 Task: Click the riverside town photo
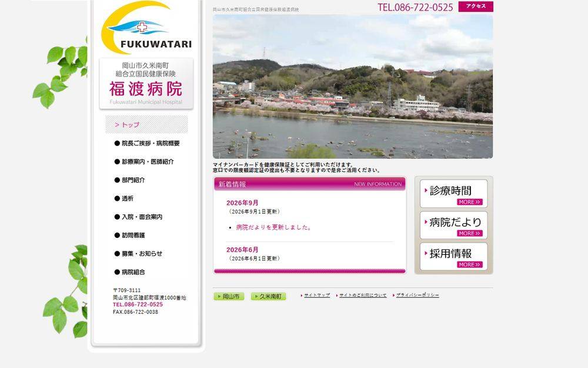(x=352, y=87)
